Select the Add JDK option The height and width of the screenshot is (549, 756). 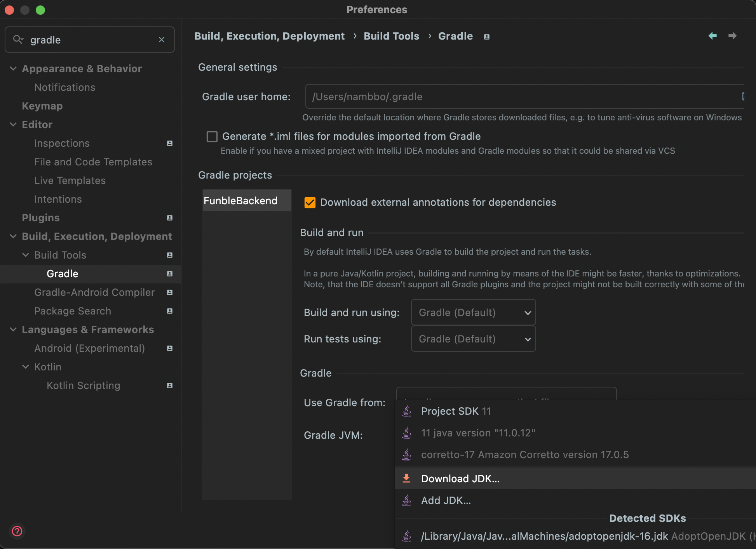(446, 500)
